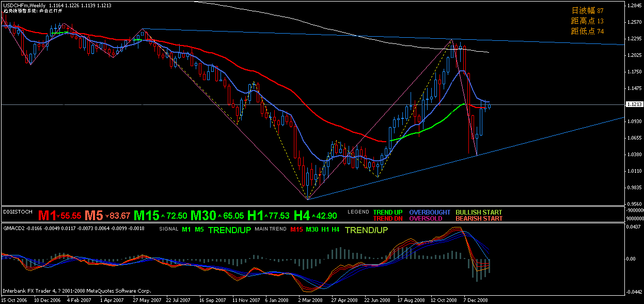
Task: Click the SIGNAL label in GMACD2 panel
Action: pyautogui.click(x=169, y=229)
